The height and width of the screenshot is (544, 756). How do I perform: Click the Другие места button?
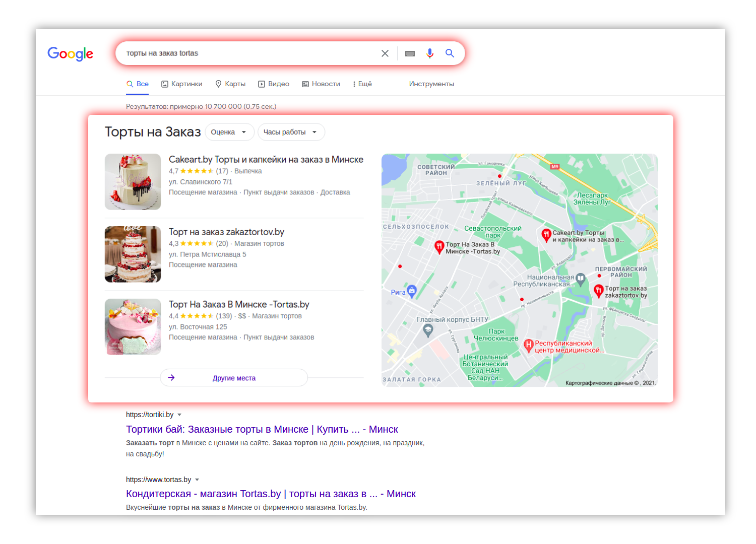[x=234, y=378]
